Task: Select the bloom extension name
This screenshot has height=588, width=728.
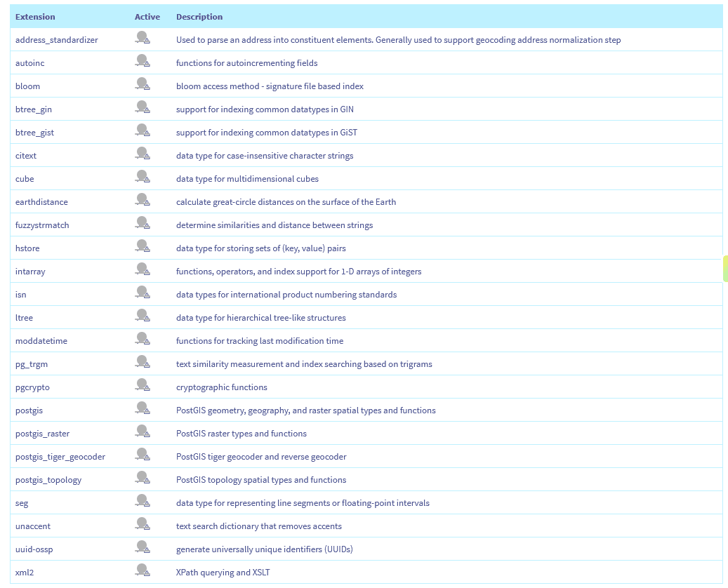Action: [27, 86]
